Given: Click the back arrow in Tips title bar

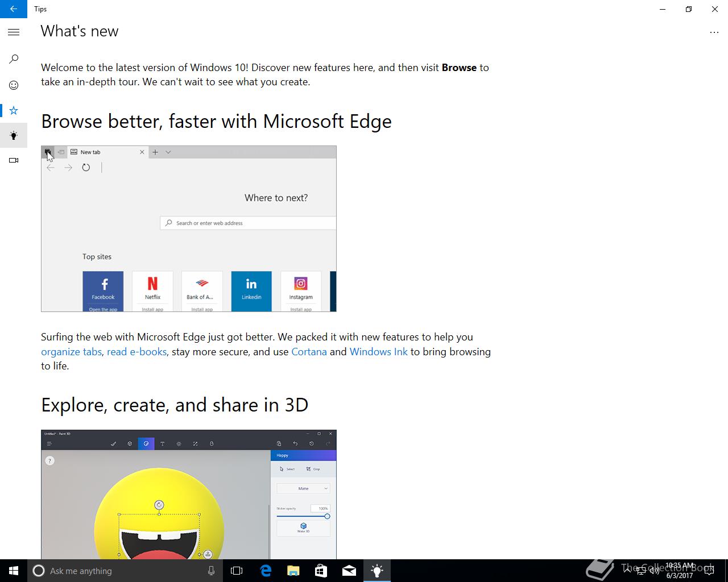Looking at the screenshot, I should [13, 9].
